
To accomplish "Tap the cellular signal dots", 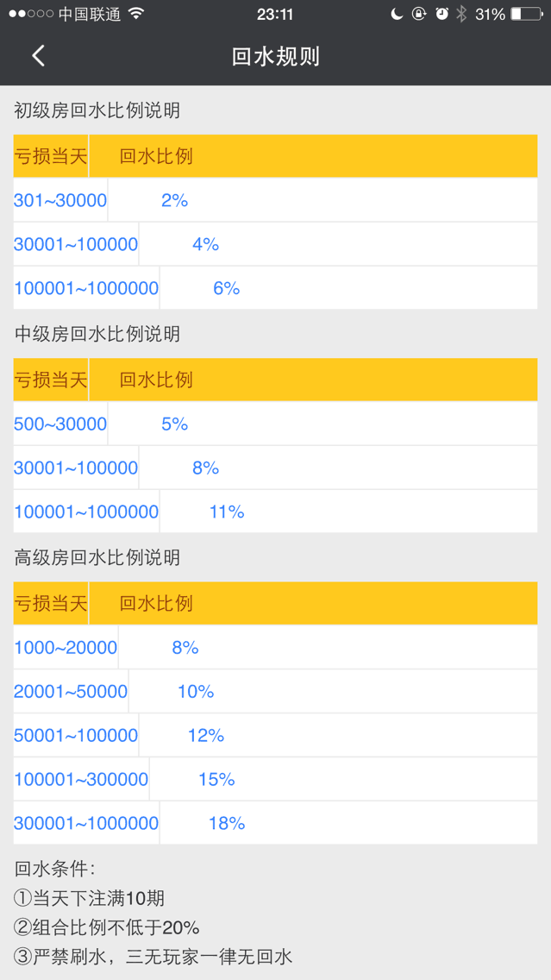I will point(31,14).
